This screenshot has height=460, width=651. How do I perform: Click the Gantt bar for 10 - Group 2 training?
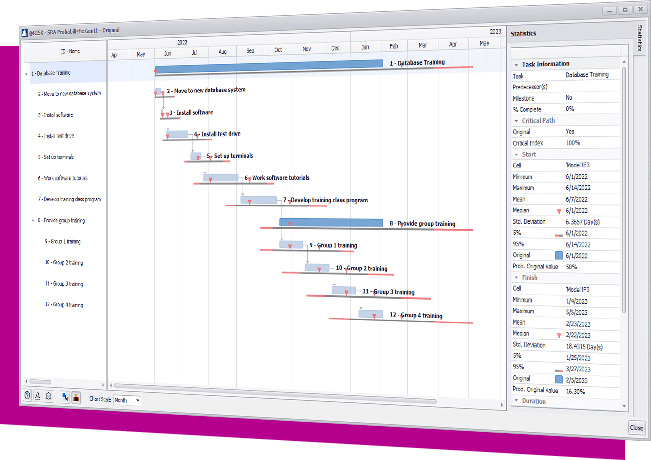pyautogui.click(x=317, y=268)
